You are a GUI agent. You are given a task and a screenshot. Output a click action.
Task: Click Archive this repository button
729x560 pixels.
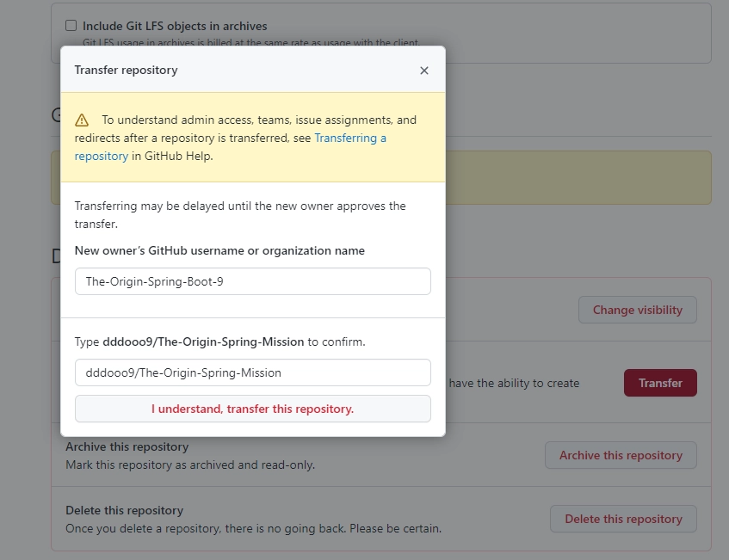click(621, 455)
